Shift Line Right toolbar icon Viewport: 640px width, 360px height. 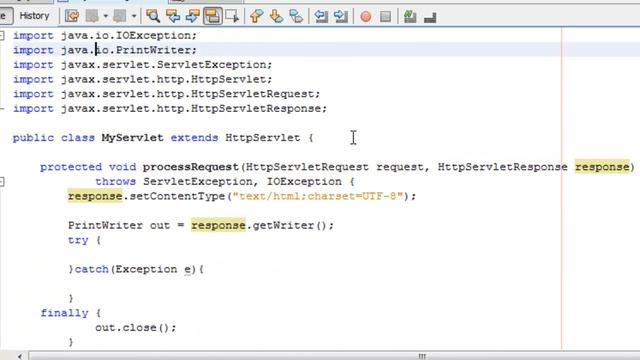coord(340,16)
